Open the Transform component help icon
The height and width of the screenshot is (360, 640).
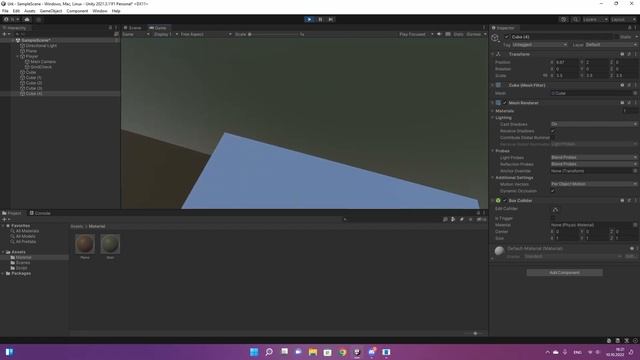pyautogui.click(x=622, y=54)
